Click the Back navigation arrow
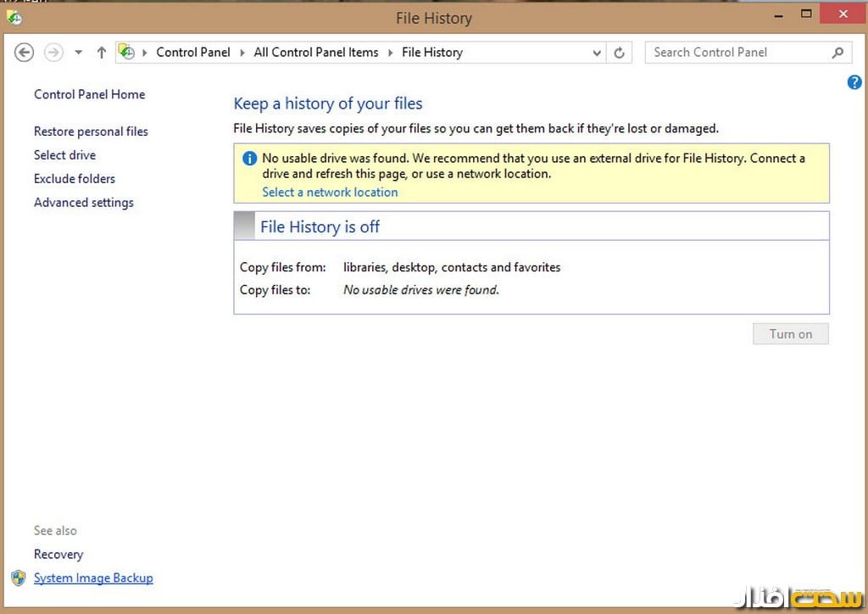This screenshot has height=614, width=868. click(x=25, y=53)
